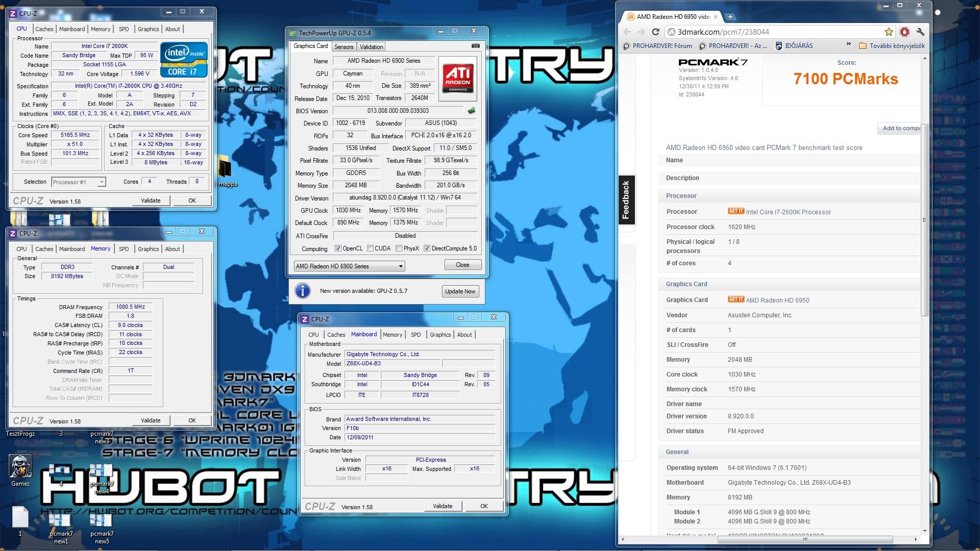
Task: Toggle DirectCompute 5.0 checkbox
Action: (427, 248)
